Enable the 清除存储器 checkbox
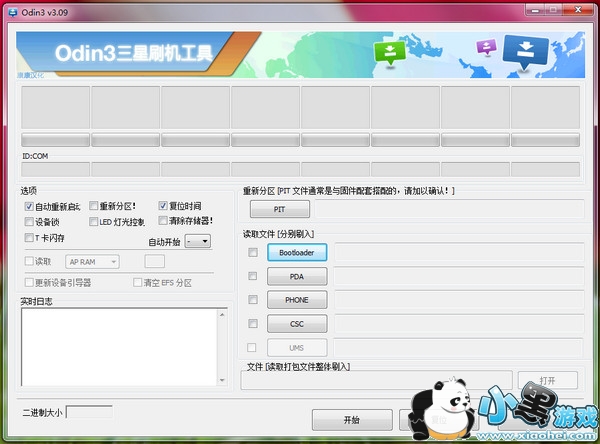 [163, 220]
